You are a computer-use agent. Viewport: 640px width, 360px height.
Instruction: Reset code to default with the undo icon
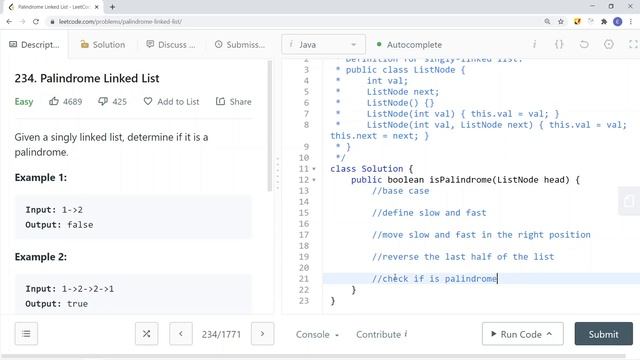tap(584, 44)
